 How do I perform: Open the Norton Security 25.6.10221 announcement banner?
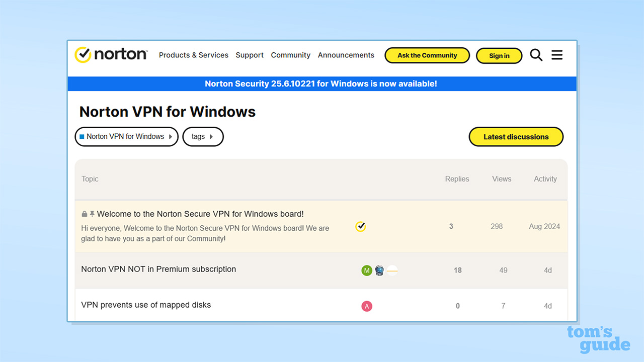[x=321, y=84]
